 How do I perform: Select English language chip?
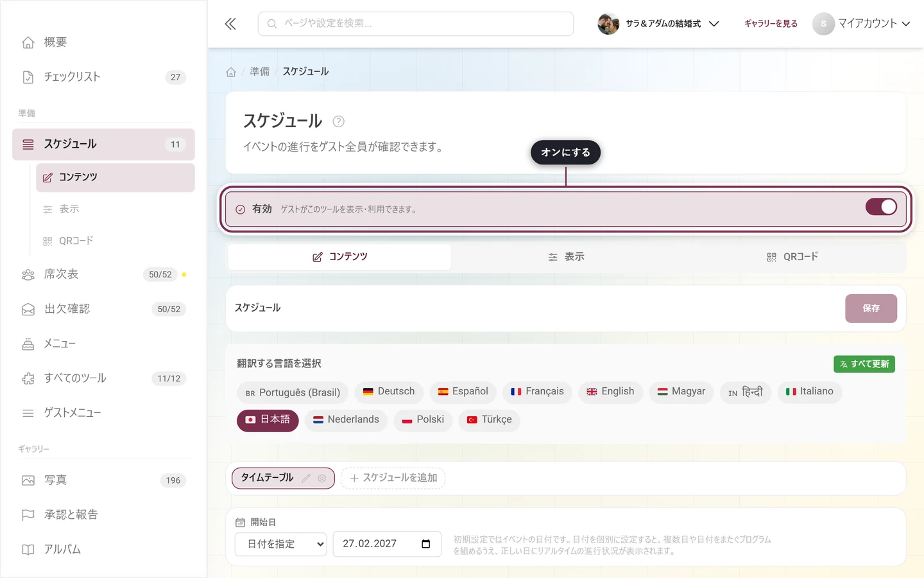(x=610, y=392)
